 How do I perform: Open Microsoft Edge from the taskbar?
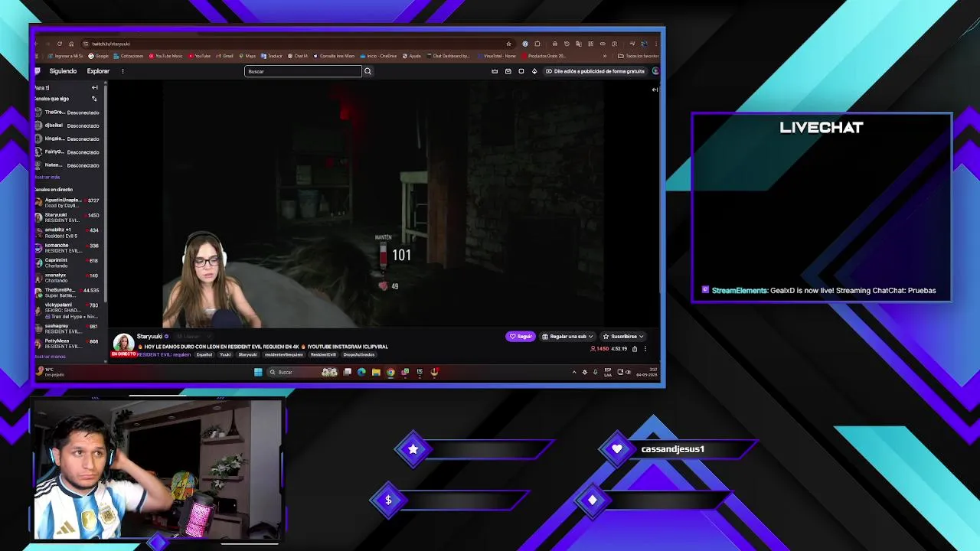pyautogui.click(x=361, y=373)
